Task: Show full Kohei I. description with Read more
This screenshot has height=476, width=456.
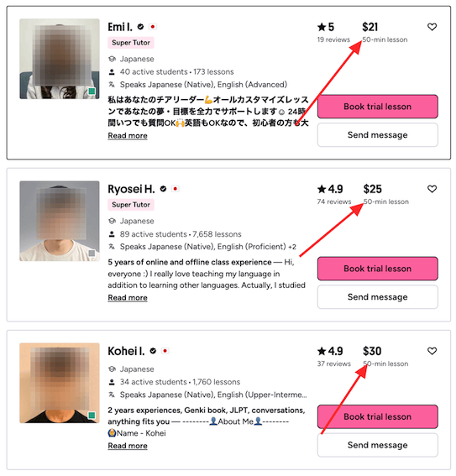Action: coord(128,446)
